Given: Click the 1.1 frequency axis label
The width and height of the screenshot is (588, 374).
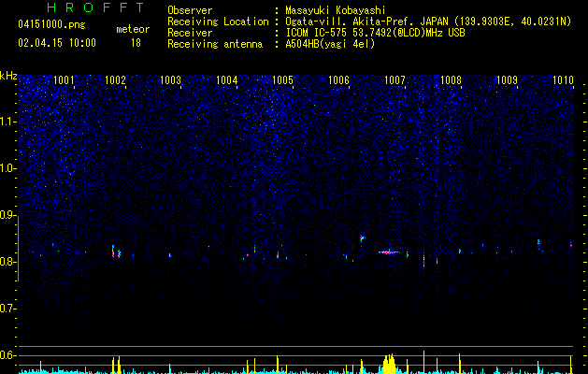Looking at the screenshot, I should 7,122.
